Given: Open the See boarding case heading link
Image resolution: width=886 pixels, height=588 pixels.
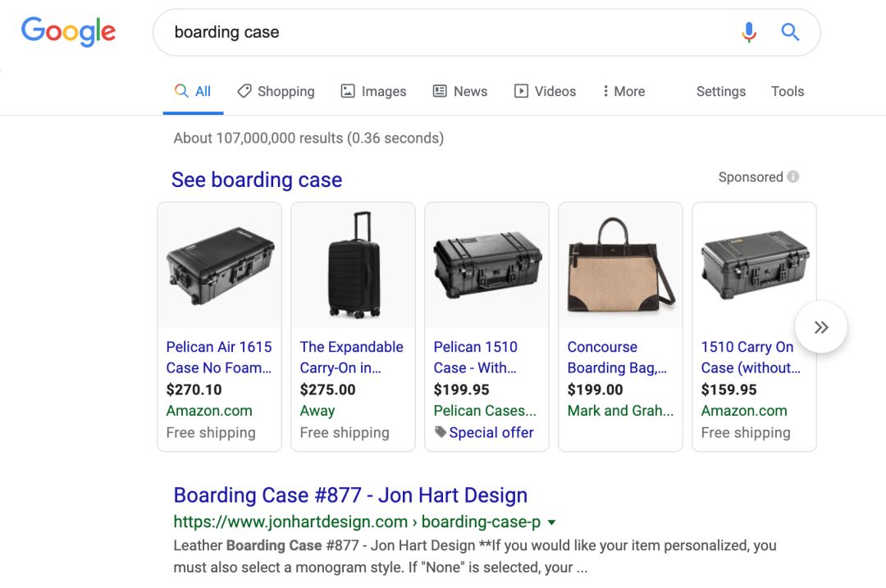Looking at the screenshot, I should point(257,180).
